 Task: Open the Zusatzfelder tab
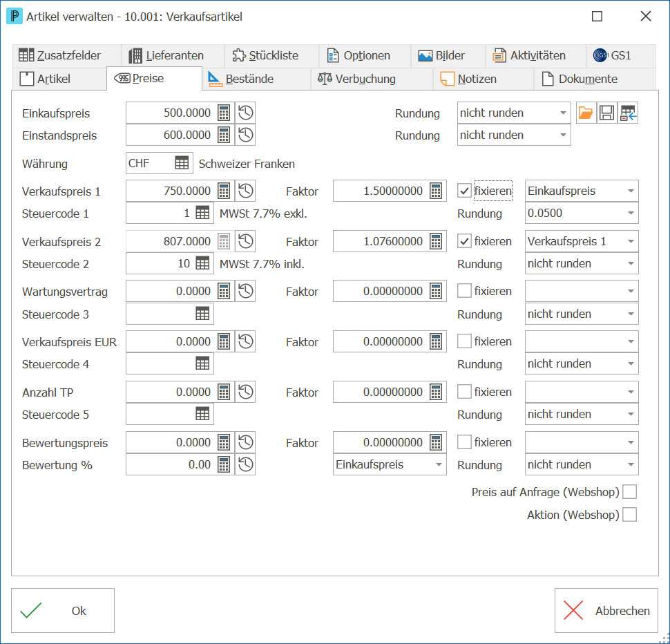click(x=67, y=55)
